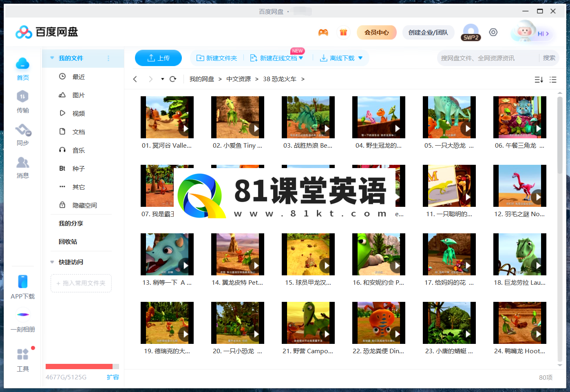Open the settings ring icon in header

493,32
